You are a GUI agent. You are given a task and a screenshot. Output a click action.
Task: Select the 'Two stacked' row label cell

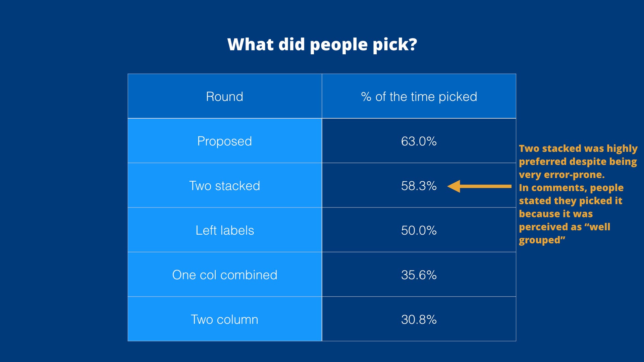click(224, 186)
